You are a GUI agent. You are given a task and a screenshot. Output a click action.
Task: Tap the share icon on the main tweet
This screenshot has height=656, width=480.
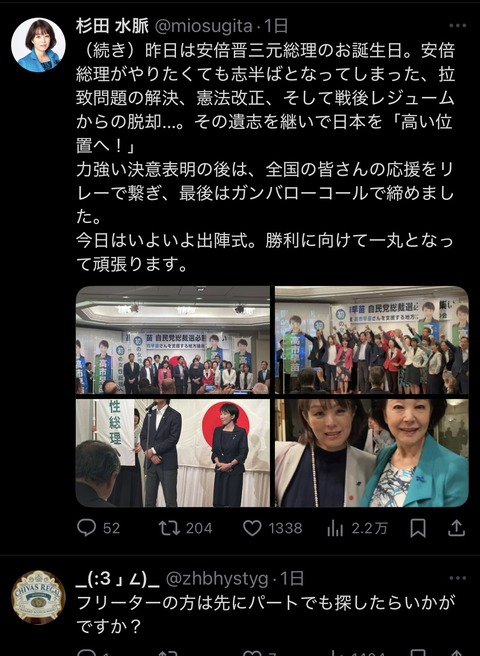click(x=457, y=528)
